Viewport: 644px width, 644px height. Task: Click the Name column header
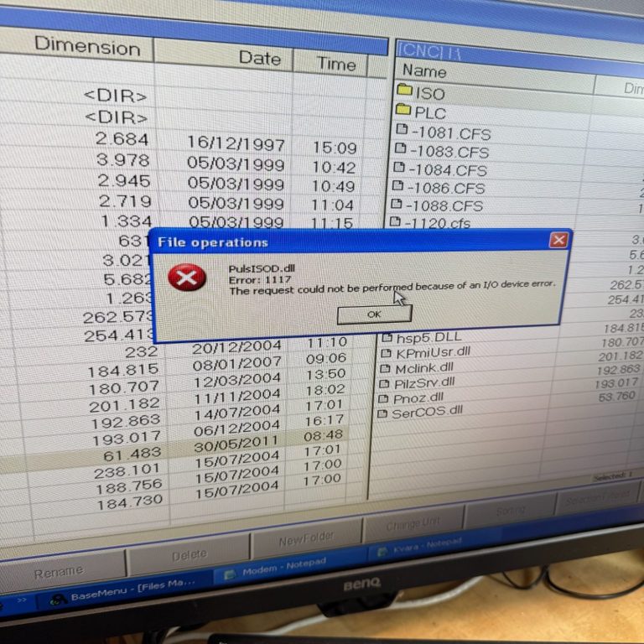[x=424, y=70]
